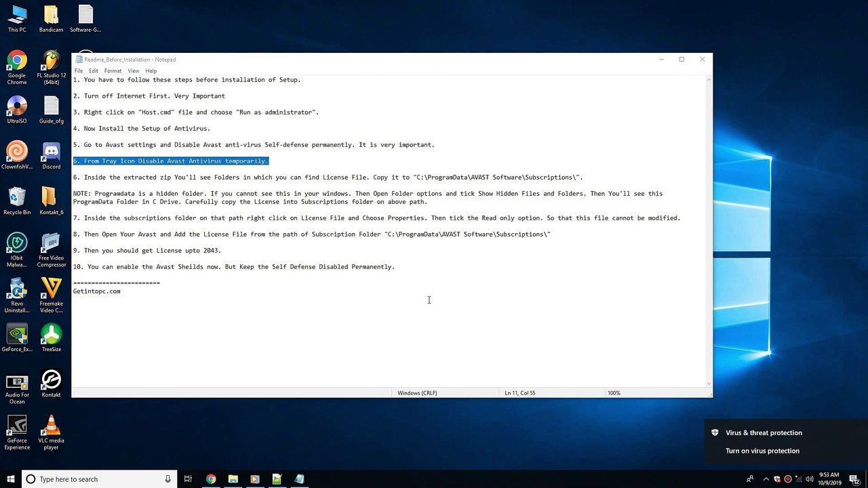Click the line "2. Turn off Internet First"

[x=149, y=96]
